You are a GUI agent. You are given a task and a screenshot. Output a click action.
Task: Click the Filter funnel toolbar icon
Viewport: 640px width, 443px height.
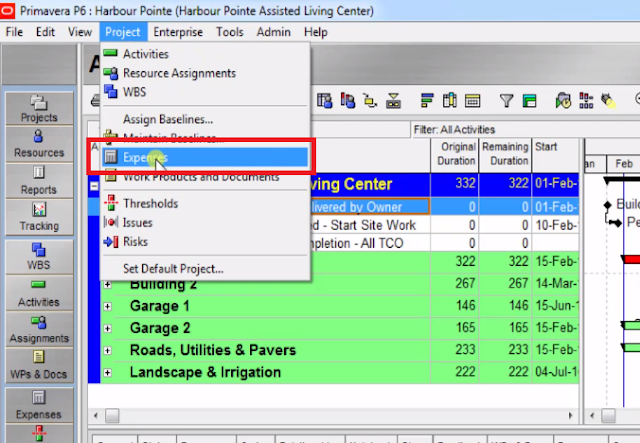[506, 100]
